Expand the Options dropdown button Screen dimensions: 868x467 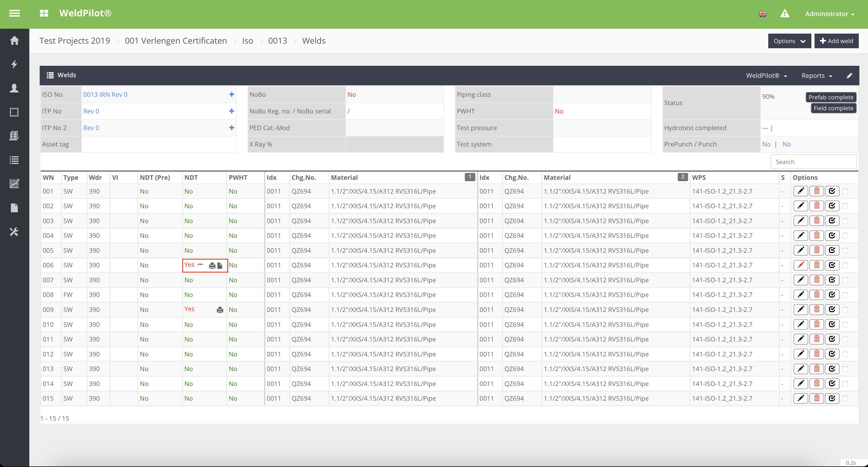click(x=789, y=41)
